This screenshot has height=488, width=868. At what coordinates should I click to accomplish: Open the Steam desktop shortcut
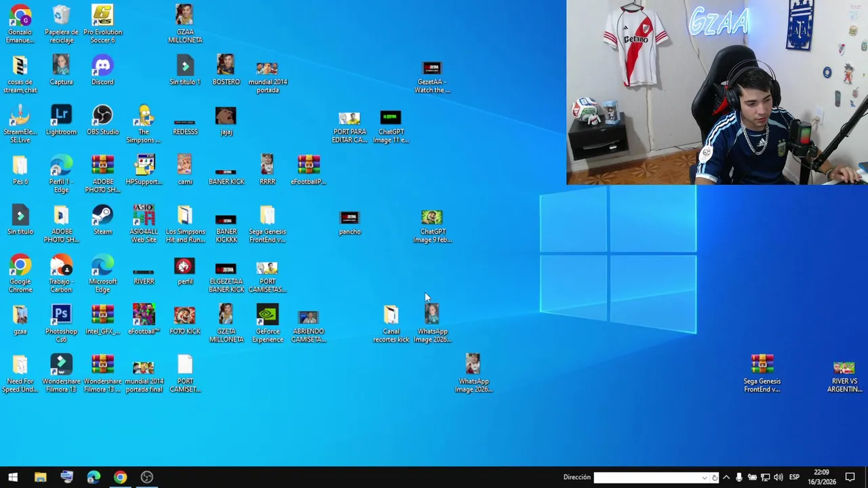pos(102,220)
